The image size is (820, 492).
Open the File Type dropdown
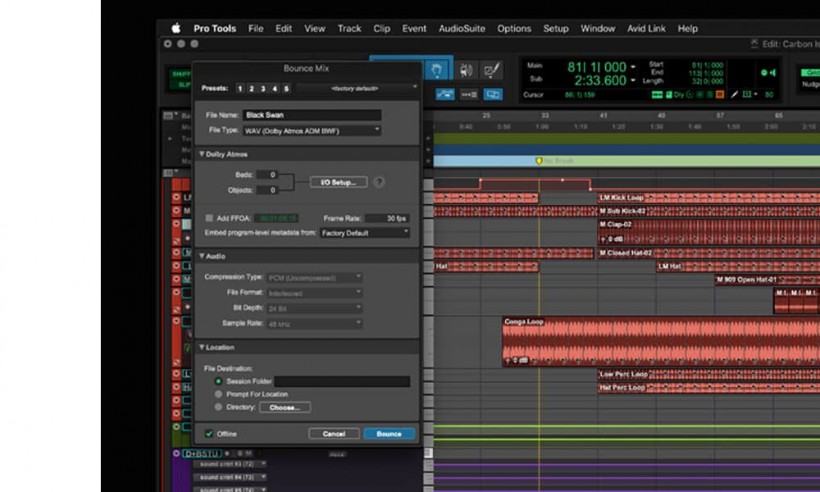(312, 130)
